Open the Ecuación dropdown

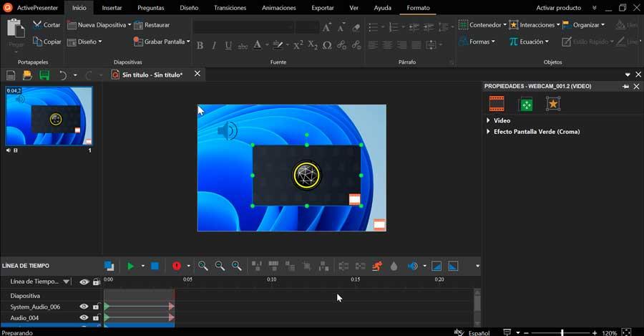(529, 42)
